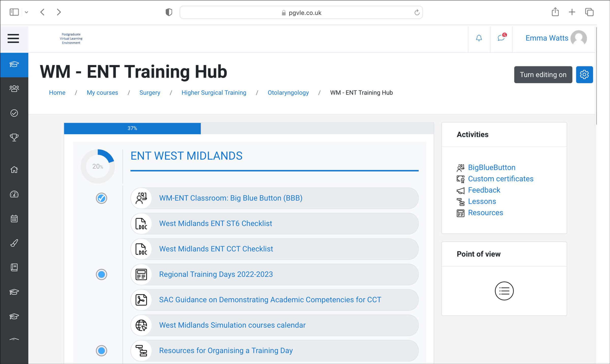Click the course settings gear icon
Viewport: 610px width, 364px height.
(x=584, y=74)
